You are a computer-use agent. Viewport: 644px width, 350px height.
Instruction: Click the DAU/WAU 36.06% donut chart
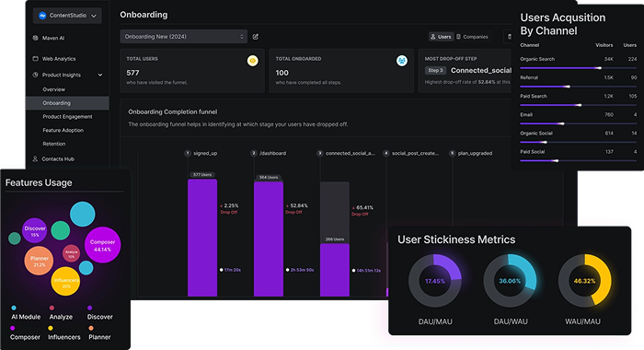click(510, 281)
